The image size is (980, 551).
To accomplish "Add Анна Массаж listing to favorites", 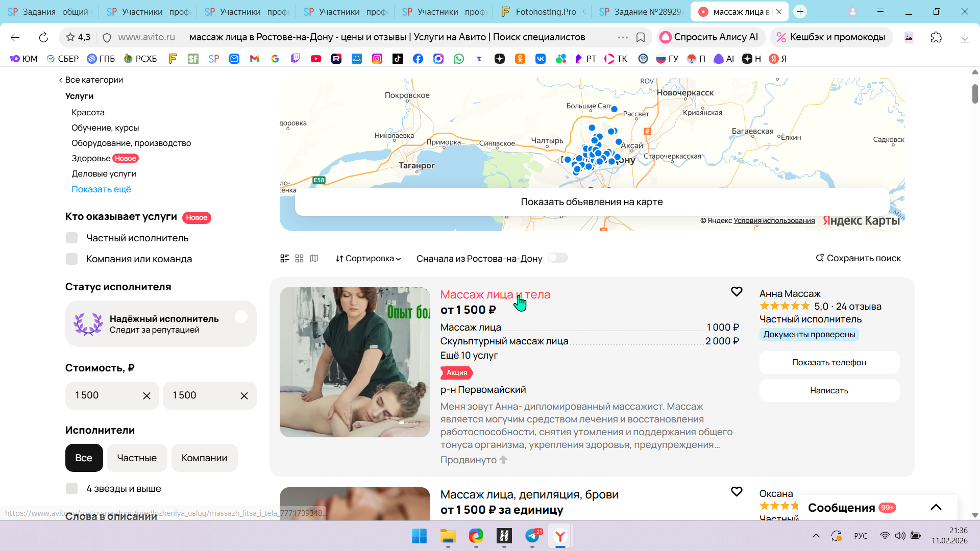I will pos(737,291).
